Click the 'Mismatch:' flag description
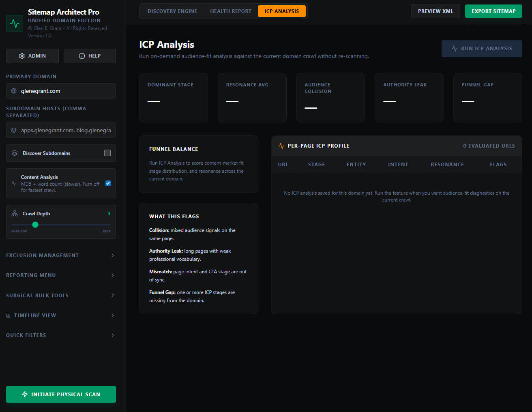This screenshot has width=532, height=412. 198,276
